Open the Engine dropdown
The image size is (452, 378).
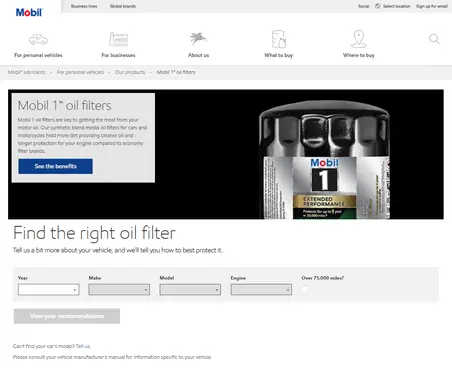pos(261,290)
